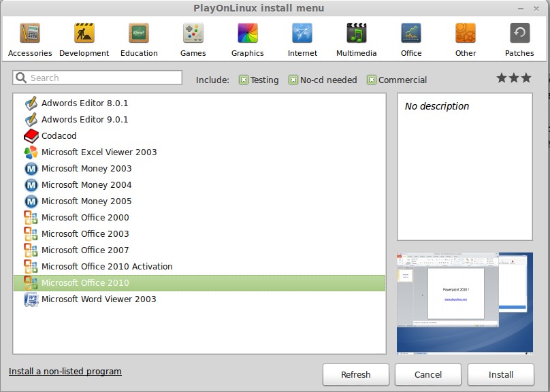
Task: Select Microsoft Office 2010 highlighted row
Action: [x=199, y=283]
